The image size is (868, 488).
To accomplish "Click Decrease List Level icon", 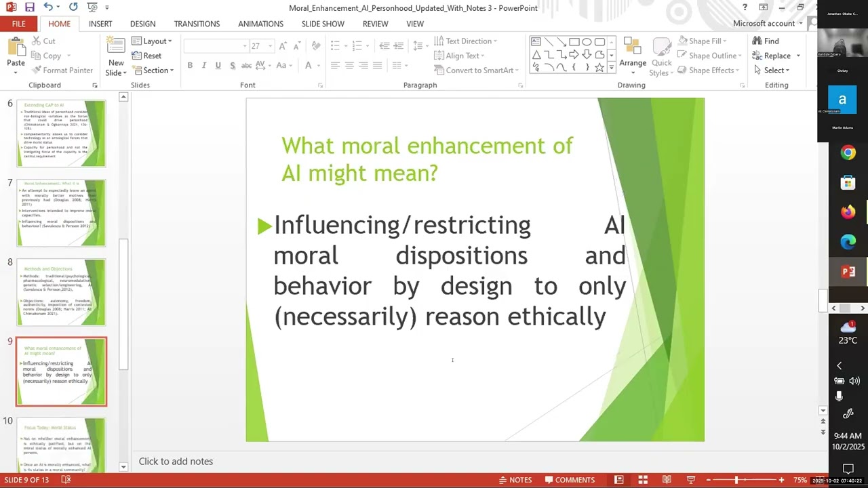I will pos(384,45).
